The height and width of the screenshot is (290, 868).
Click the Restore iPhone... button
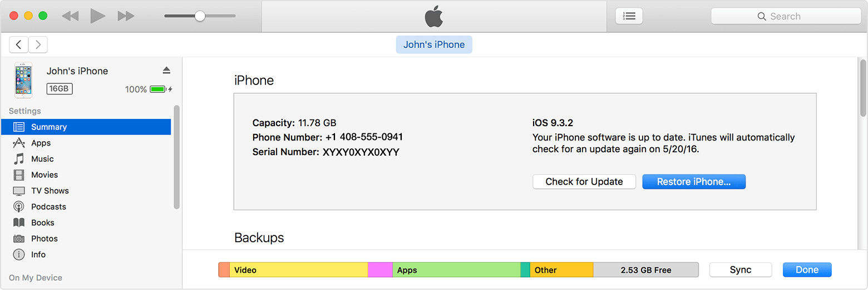694,182
